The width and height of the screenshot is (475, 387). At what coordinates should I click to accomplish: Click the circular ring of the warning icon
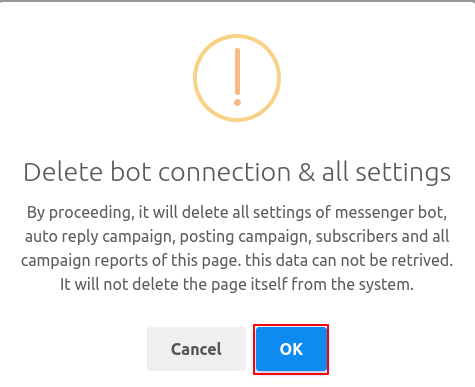click(x=237, y=78)
